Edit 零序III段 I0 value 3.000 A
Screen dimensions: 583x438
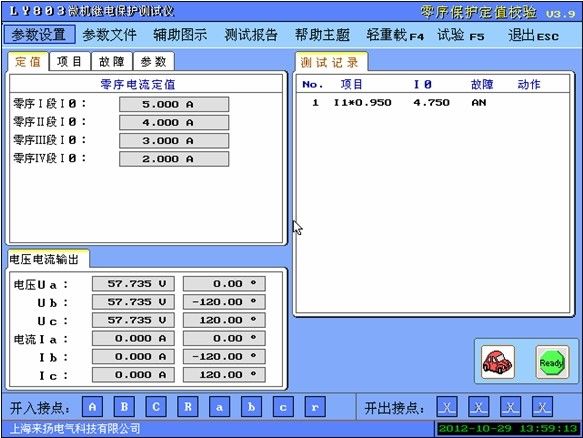tap(174, 141)
